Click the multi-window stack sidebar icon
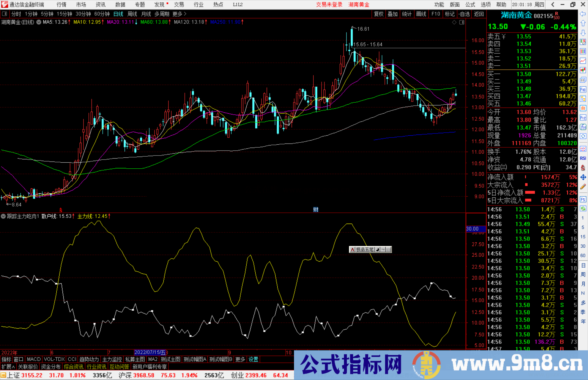Image resolution: width=588 pixels, height=380 pixels. coord(583,80)
